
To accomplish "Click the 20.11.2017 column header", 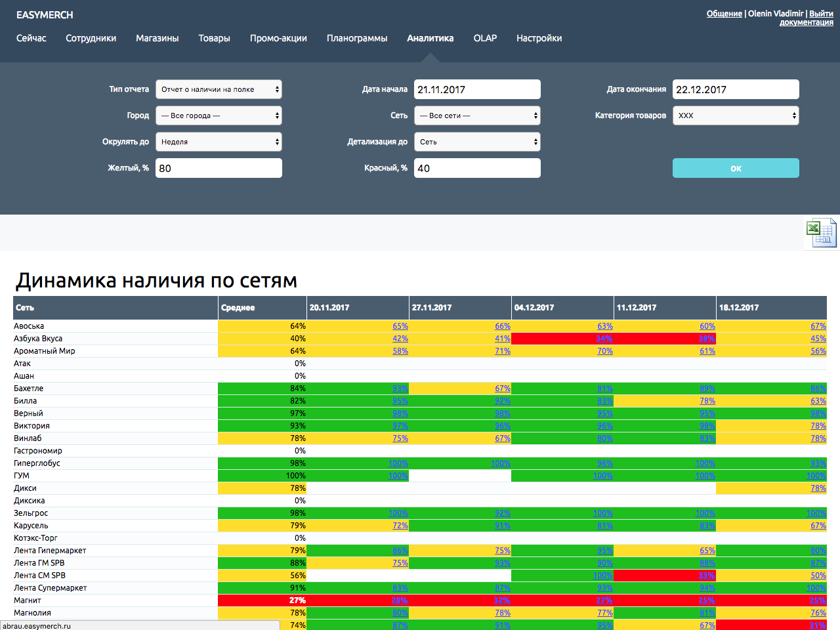I will [x=329, y=307].
